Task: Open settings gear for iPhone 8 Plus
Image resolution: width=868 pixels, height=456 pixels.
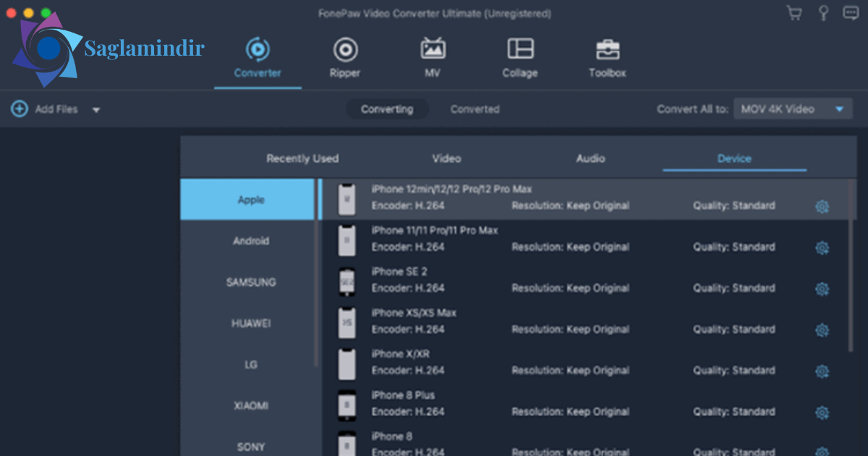Action: pos(822,413)
